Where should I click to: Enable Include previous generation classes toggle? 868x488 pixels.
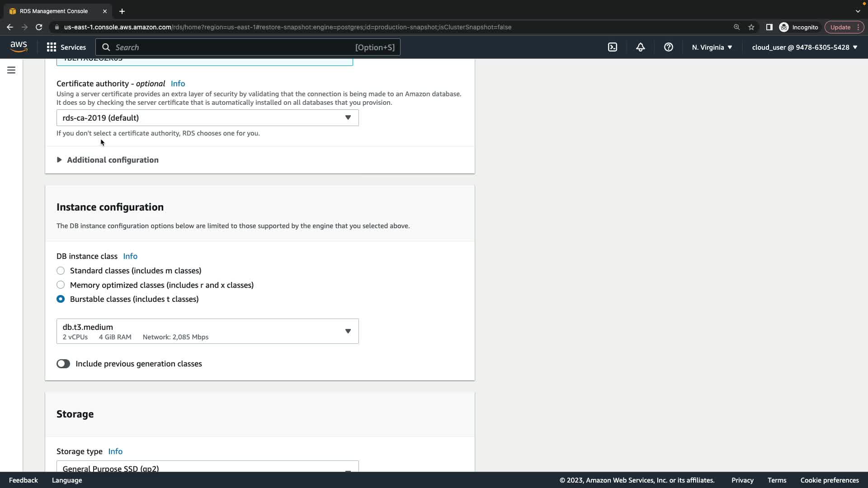click(x=63, y=364)
